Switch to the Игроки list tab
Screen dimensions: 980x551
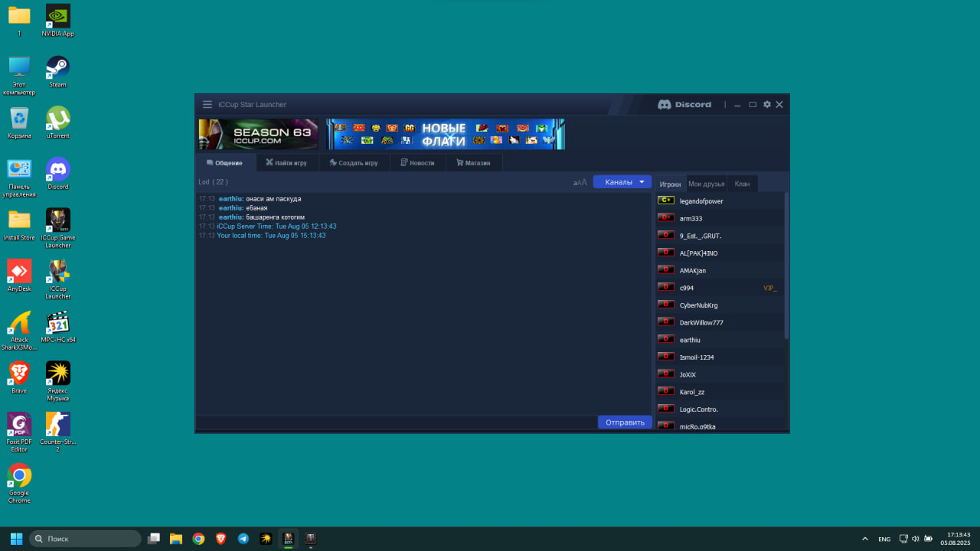pyautogui.click(x=671, y=184)
